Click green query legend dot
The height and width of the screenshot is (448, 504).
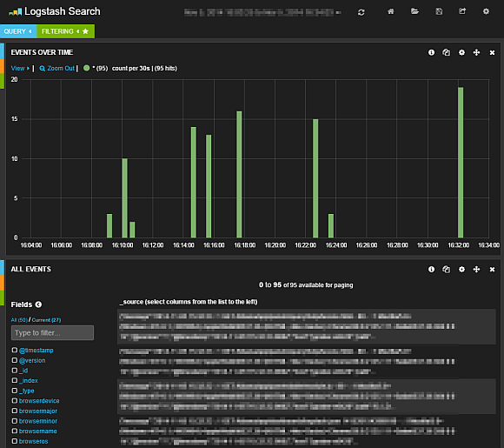coord(87,68)
